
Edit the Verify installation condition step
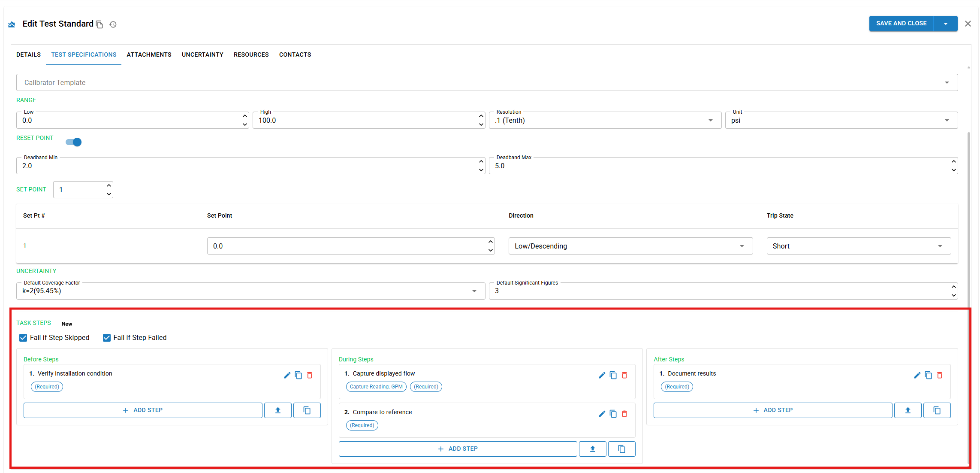[x=287, y=375]
